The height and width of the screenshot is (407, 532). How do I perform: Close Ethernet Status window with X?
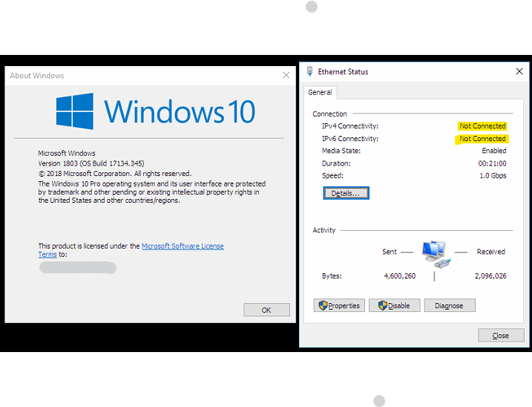[x=519, y=71]
